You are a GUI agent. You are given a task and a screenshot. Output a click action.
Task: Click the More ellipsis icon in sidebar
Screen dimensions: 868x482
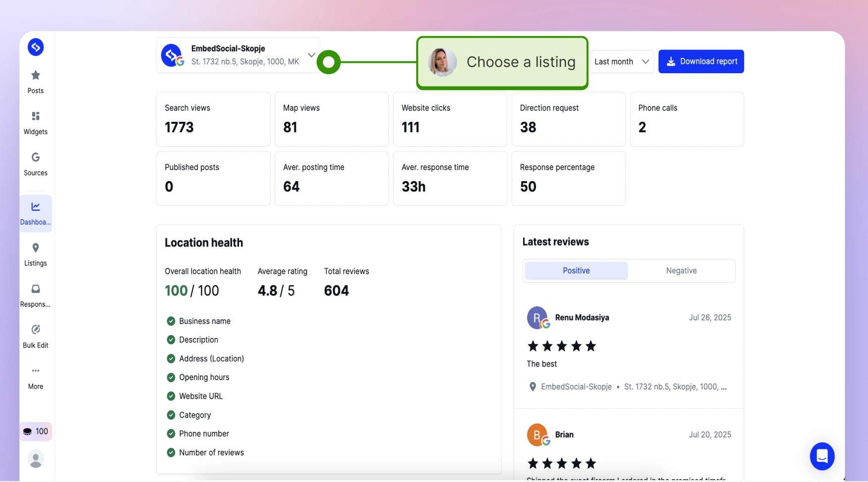click(x=36, y=371)
